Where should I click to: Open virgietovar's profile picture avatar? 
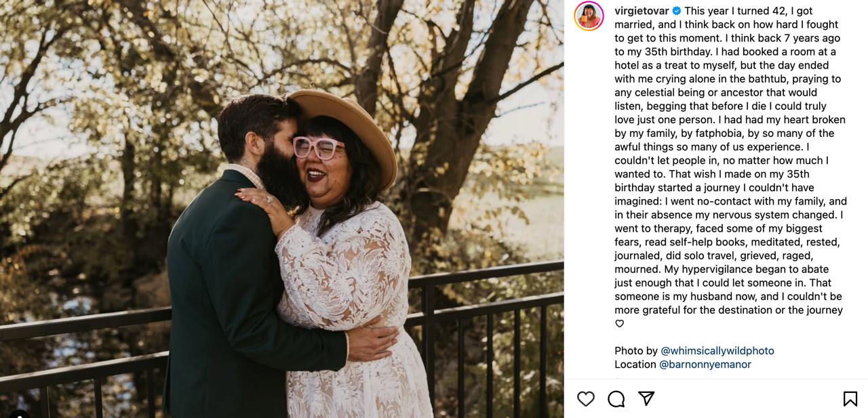pyautogui.click(x=589, y=16)
